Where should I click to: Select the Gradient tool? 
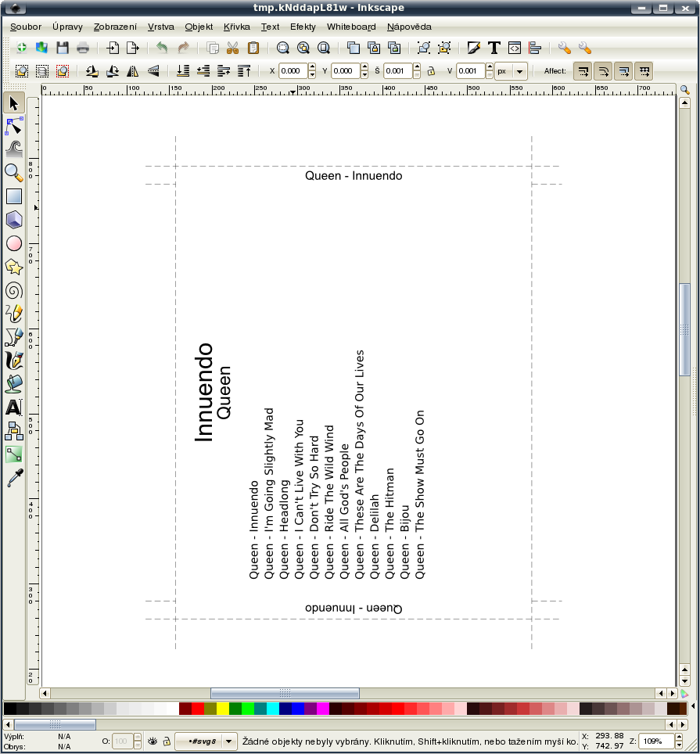point(14,454)
